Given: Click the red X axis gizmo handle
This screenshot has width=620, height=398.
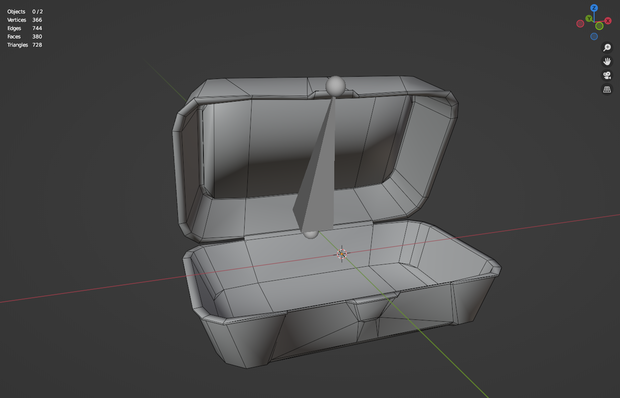Looking at the screenshot, I should point(608,21).
